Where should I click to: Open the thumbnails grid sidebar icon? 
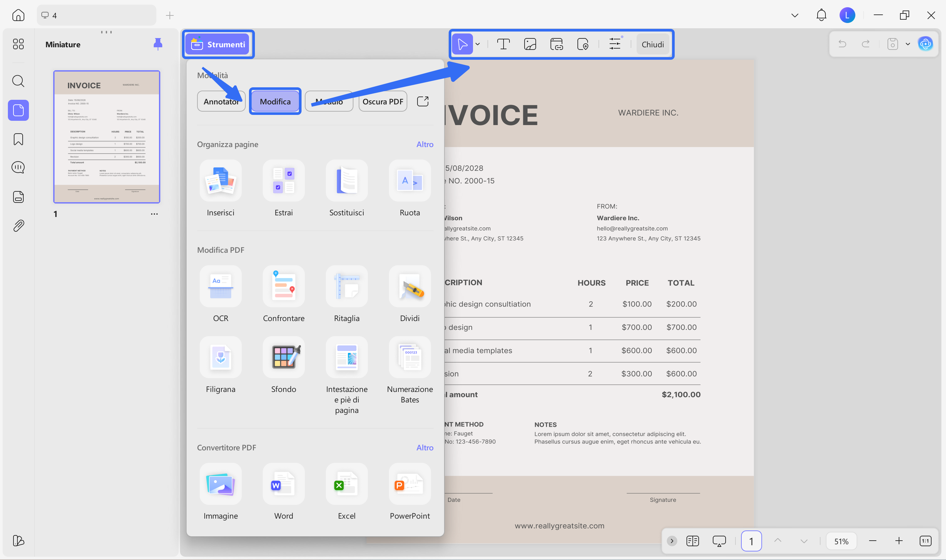click(18, 44)
